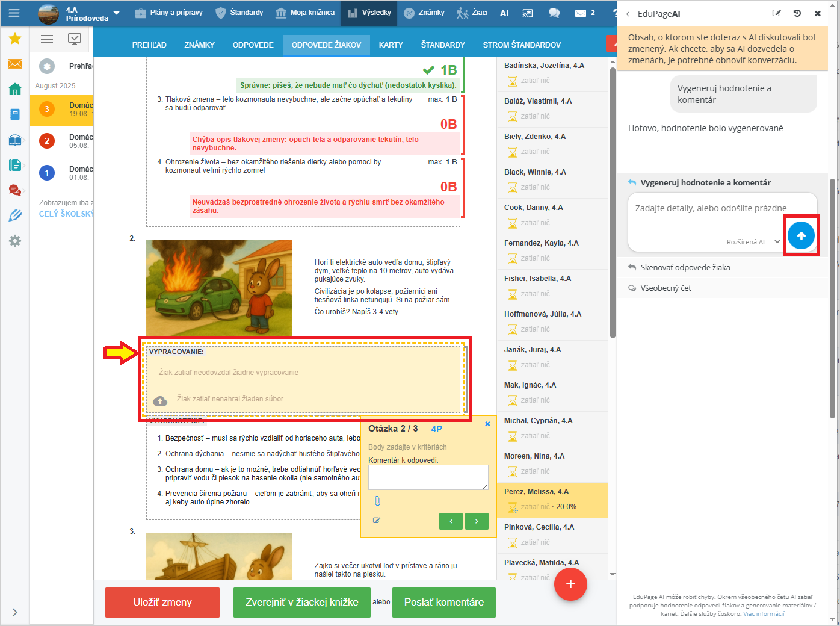The image size is (840, 626).
Task: Go to the green home icon
Action: click(x=15, y=89)
